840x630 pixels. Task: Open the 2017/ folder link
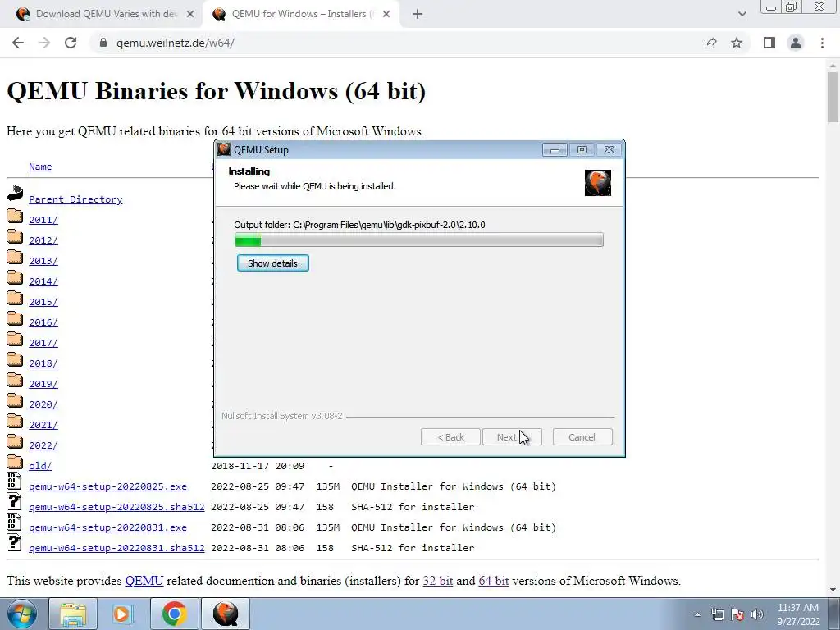click(43, 343)
